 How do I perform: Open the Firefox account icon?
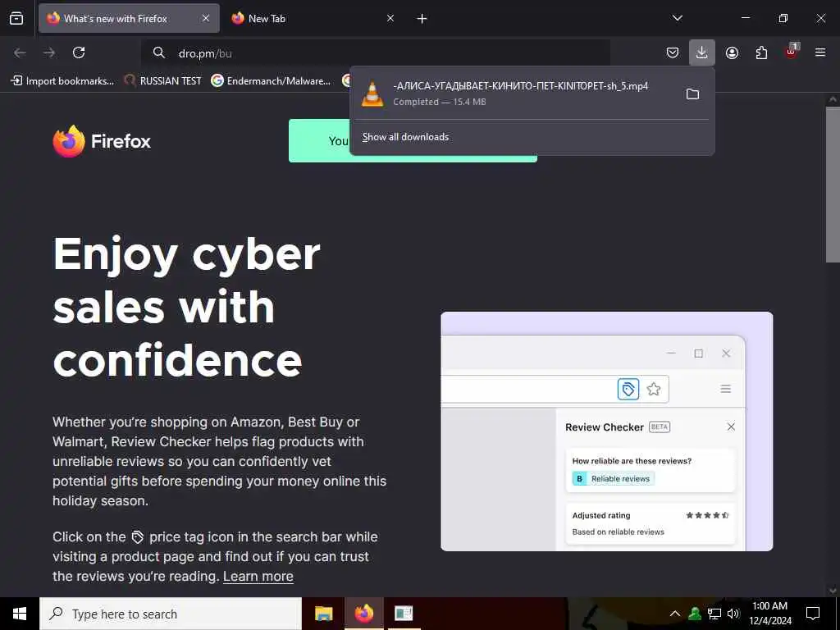(732, 52)
